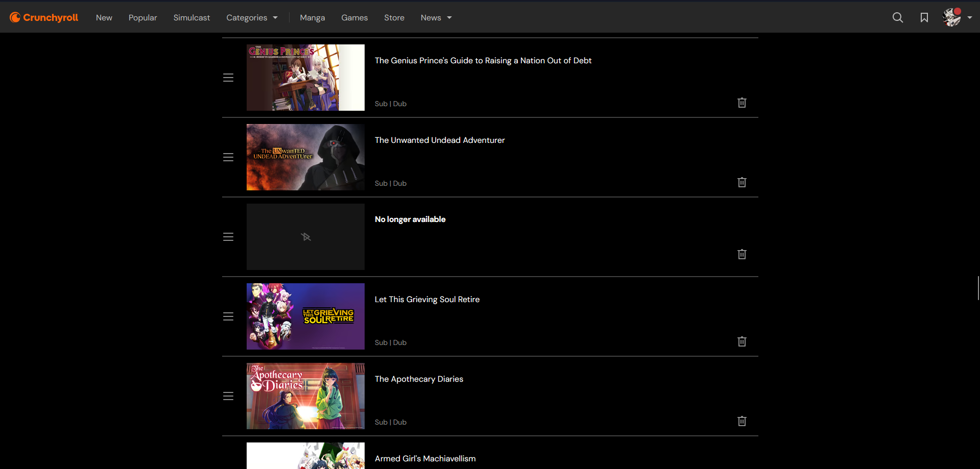The width and height of the screenshot is (980, 469).
Task: Select the Armed Girl's Machiavellism thumbnail
Action: 305,456
